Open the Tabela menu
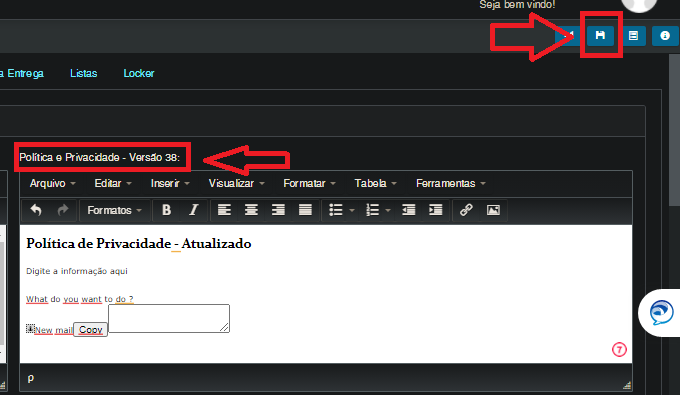 pyautogui.click(x=376, y=183)
